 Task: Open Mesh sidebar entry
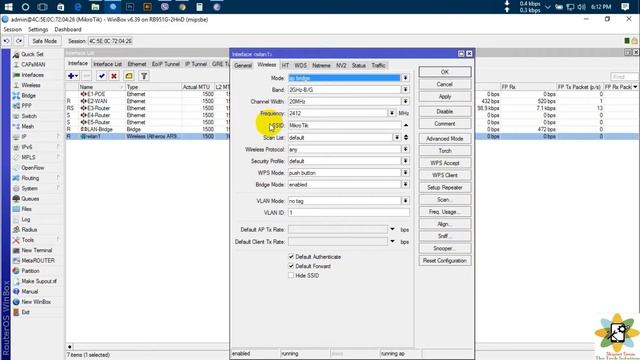27,127
